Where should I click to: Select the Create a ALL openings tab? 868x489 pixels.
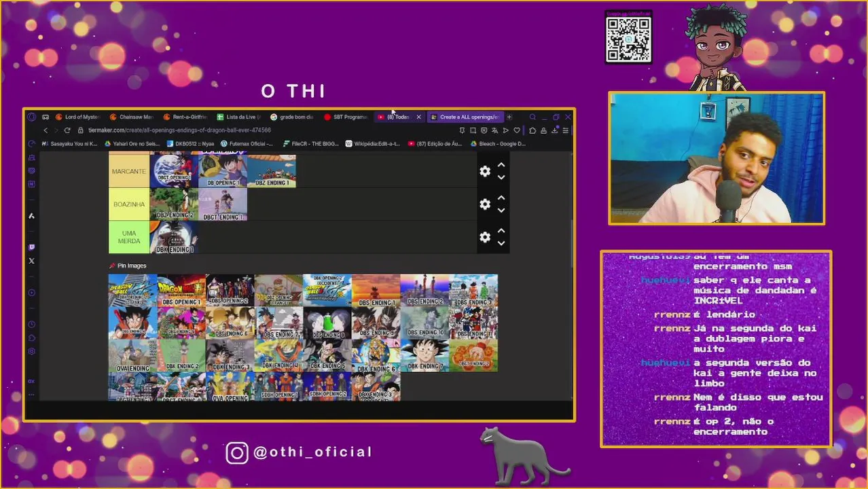point(465,117)
